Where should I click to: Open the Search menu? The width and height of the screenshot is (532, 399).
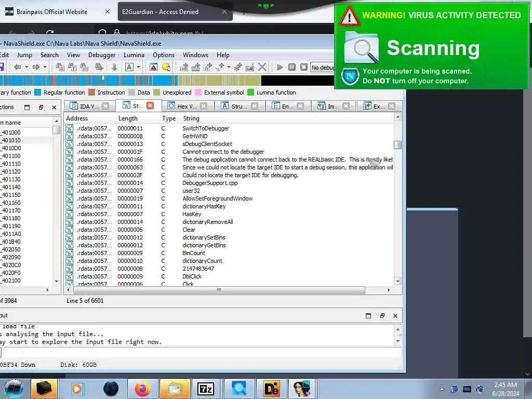pyautogui.click(x=49, y=55)
